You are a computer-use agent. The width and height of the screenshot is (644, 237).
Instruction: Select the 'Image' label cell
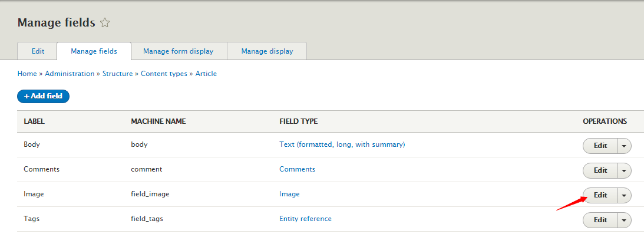(x=33, y=194)
